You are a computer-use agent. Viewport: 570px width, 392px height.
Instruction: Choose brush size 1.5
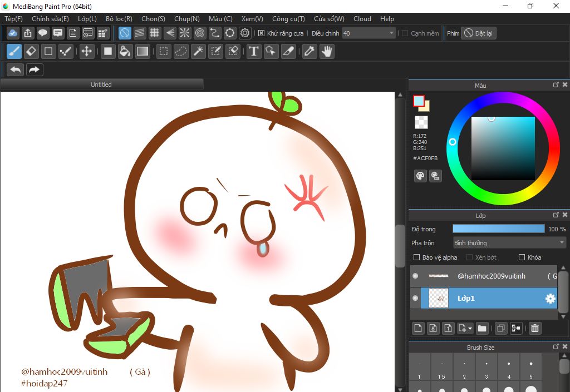point(441,368)
